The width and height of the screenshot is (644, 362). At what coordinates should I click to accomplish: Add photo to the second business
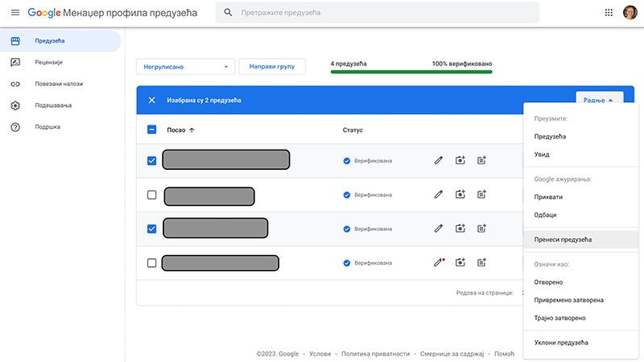460,195
